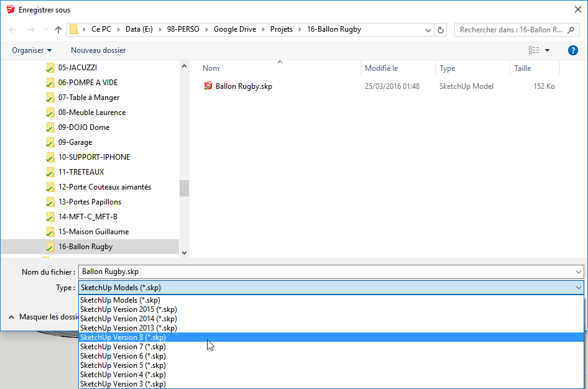
Task: Go up one folder level
Action: [58, 30]
